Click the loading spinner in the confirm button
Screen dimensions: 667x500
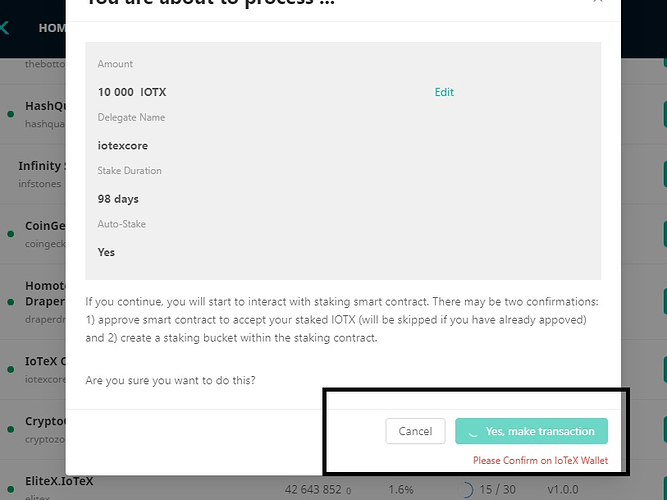(472, 431)
